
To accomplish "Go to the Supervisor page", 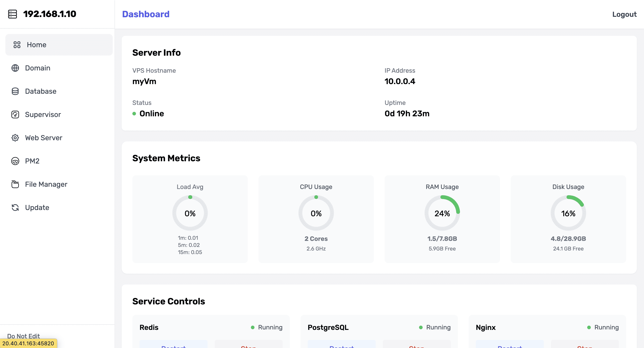I will coord(43,115).
